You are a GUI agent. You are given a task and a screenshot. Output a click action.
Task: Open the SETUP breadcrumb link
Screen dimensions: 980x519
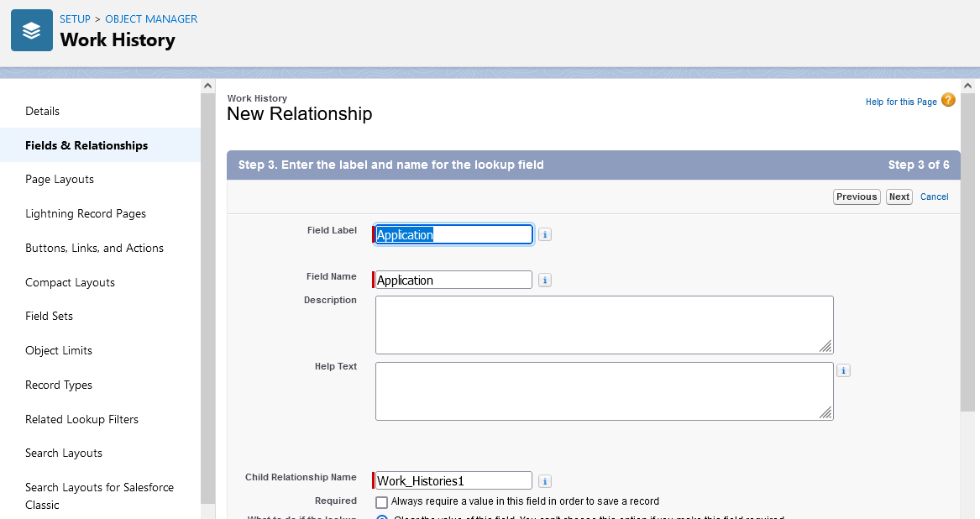click(75, 19)
